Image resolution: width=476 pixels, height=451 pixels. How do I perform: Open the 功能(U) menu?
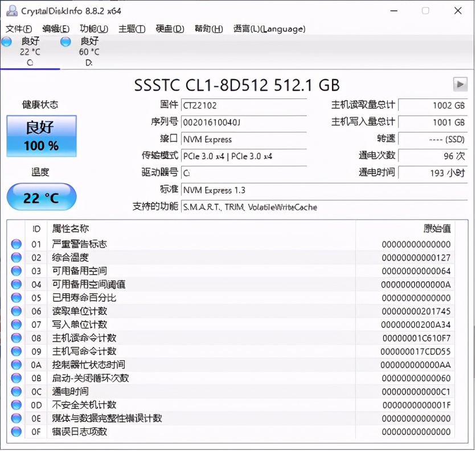[94, 29]
